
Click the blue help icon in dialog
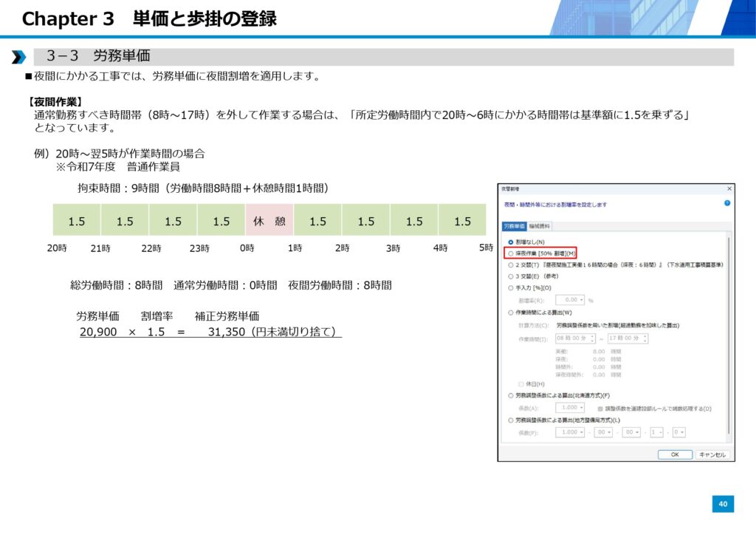[x=727, y=202]
